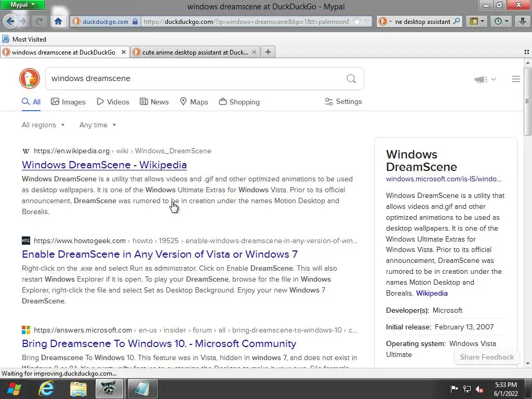532x399 pixels.
Task: Launch Internet Explorer from taskbar
Action: pos(46,389)
